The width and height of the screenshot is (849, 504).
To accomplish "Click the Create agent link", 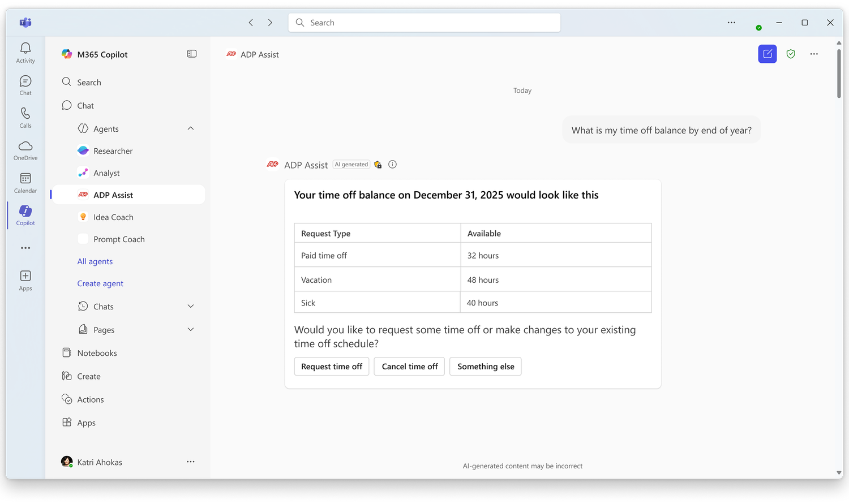I will (100, 283).
